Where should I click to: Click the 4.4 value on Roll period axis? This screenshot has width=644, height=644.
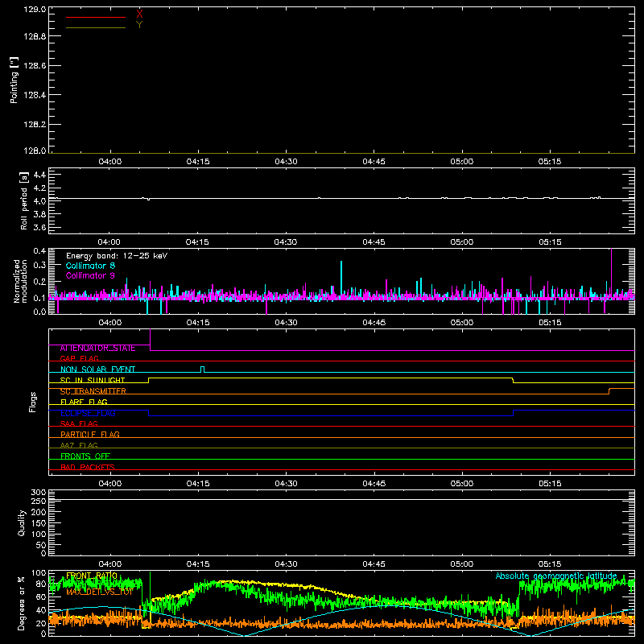[39, 175]
